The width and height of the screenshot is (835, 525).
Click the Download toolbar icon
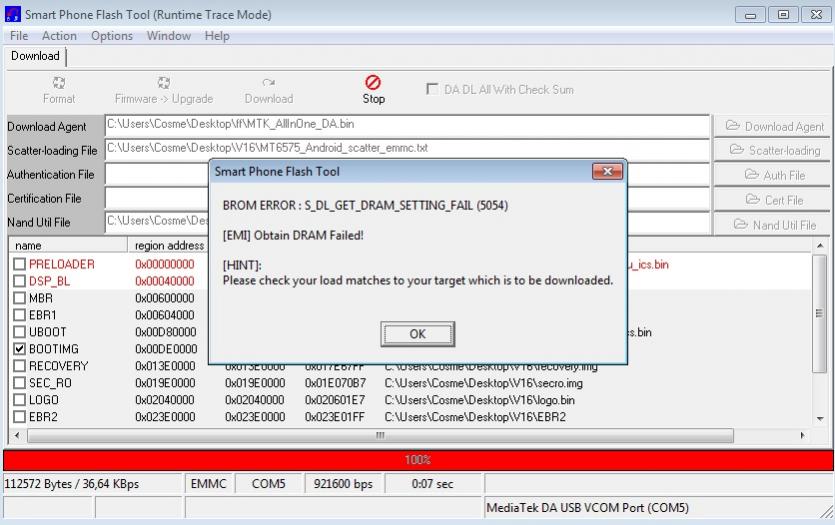point(268,83)
